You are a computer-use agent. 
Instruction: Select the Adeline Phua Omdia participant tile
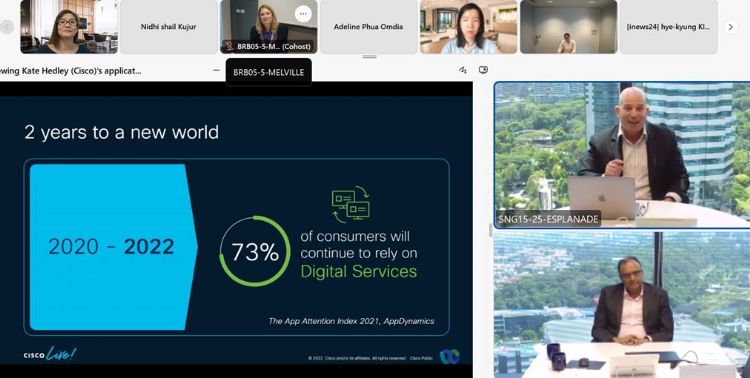pyautogui.click(x=368, y=27)
